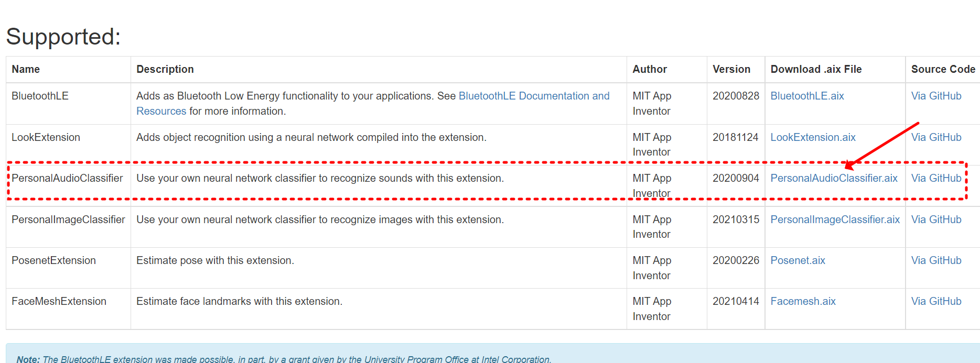Click the 'Adds object recognition' description text
This screenshot has height=363, width=980.
coord(311,137)
